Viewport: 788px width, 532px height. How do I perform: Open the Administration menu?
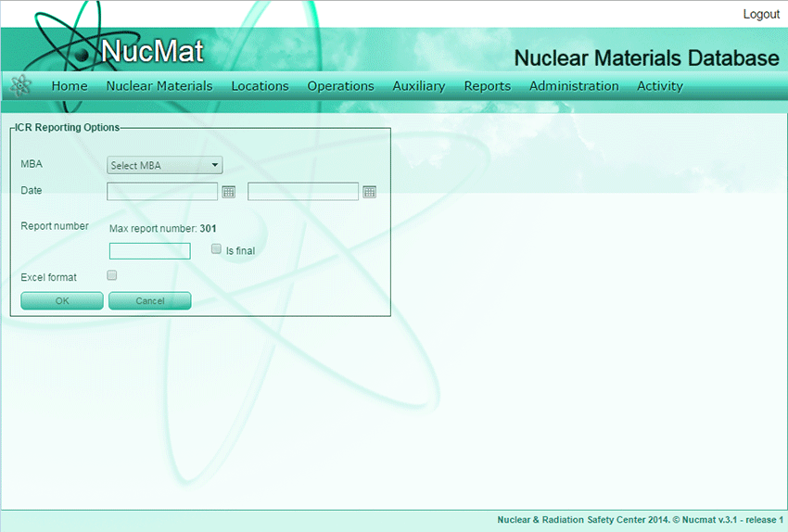(574, 86)
